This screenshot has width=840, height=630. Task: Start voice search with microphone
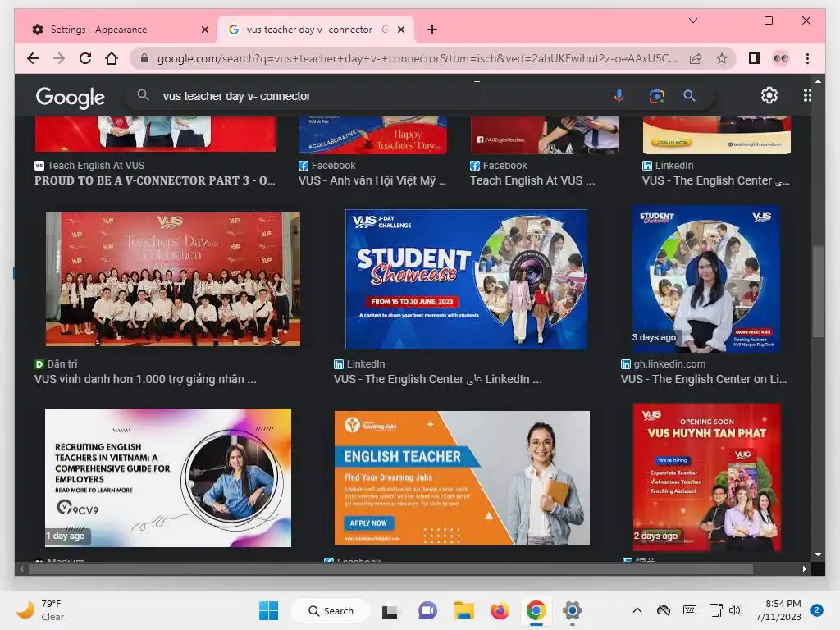click(619, 96)
